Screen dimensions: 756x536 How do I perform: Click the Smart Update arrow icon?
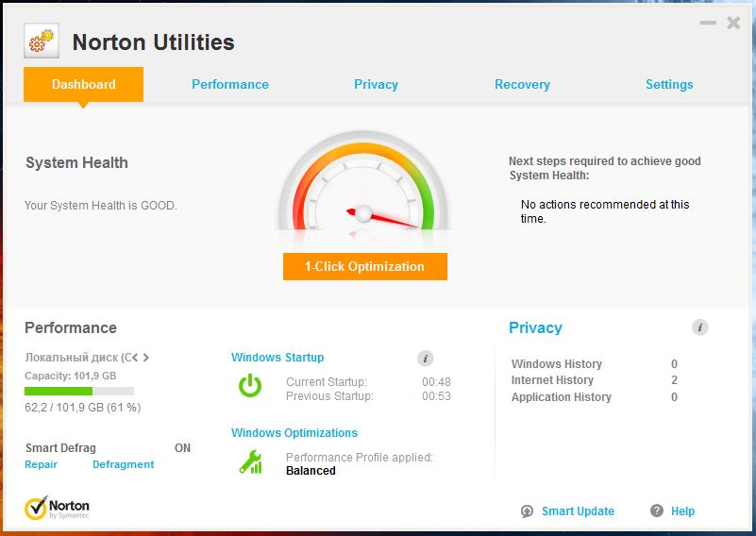coord(527,511)
